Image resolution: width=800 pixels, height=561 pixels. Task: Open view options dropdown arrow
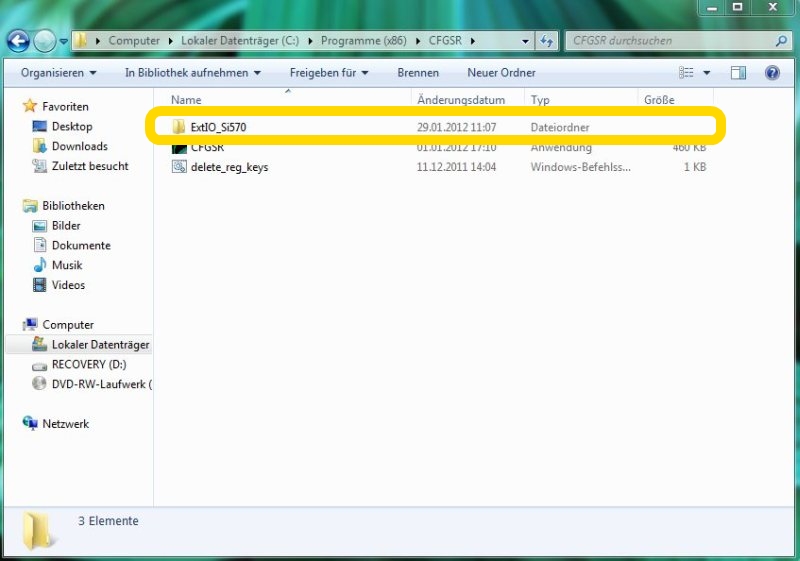pyautogui.click(x=707, y=73)
